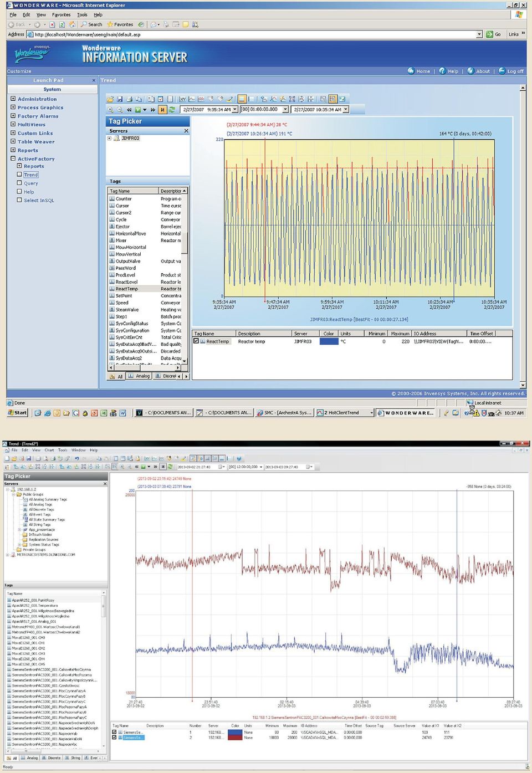Expand the Factory Alarms node
532x773 pixels.
(x=13, y=116)
